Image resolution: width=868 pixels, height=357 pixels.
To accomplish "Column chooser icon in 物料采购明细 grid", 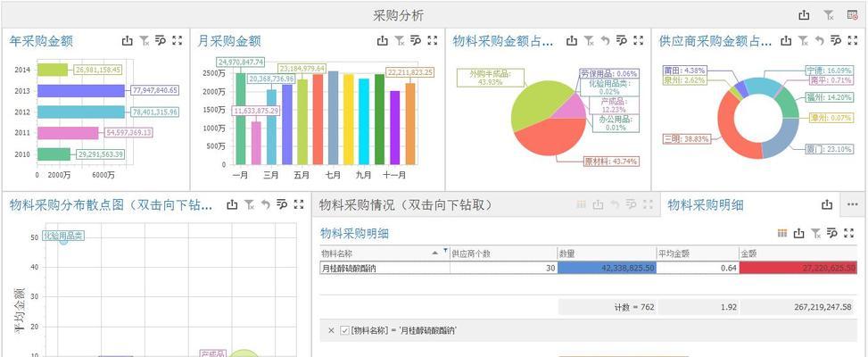I will (782, 234).
